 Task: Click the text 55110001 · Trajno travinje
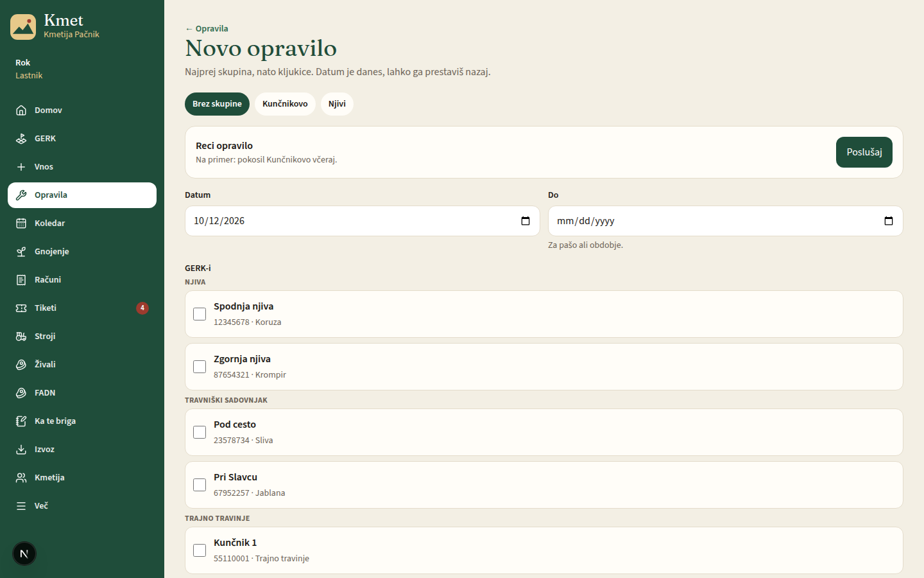pyautogui.click(x=261, y=559)
